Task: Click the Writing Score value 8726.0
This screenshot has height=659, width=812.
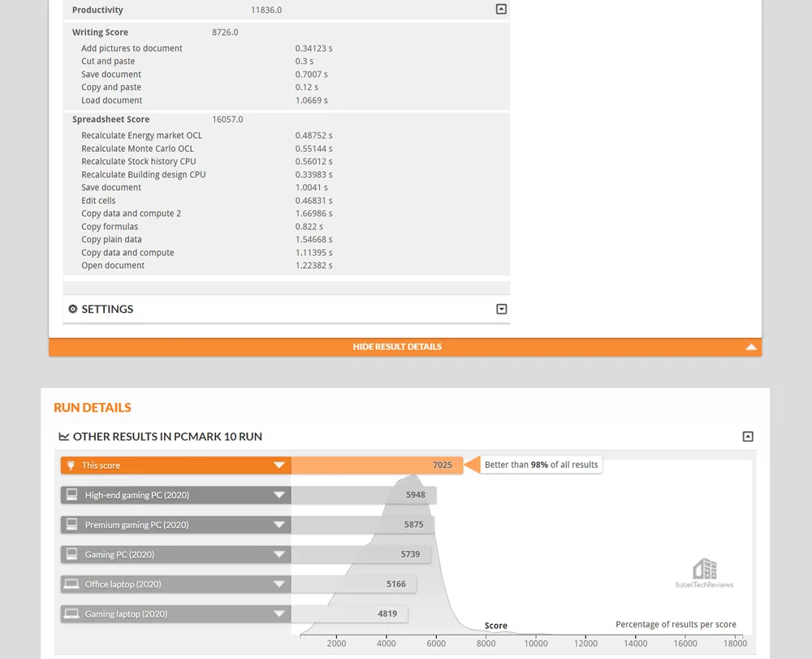Action: click(225, 33)
